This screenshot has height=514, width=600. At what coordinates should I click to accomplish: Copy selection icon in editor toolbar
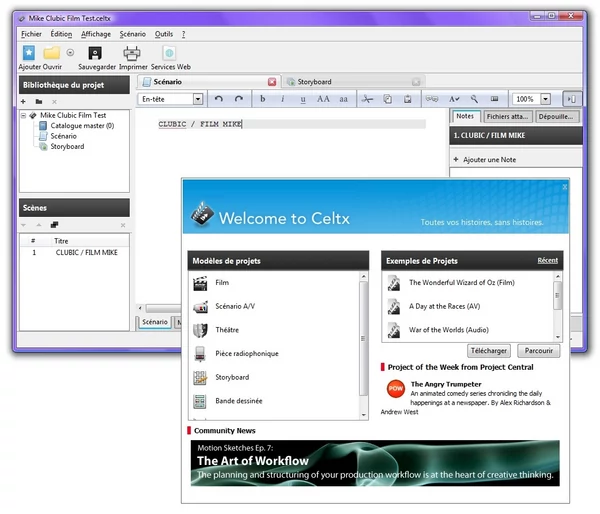point(388,99)
